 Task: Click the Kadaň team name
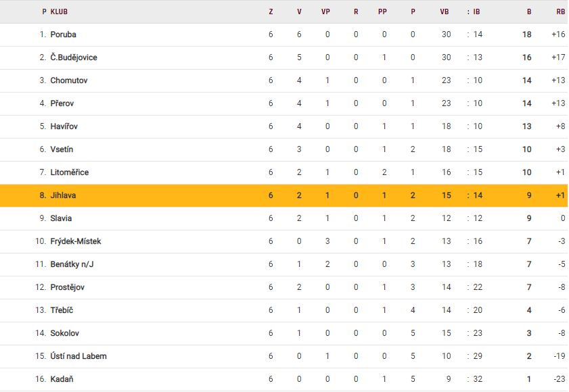coord(62,379)
